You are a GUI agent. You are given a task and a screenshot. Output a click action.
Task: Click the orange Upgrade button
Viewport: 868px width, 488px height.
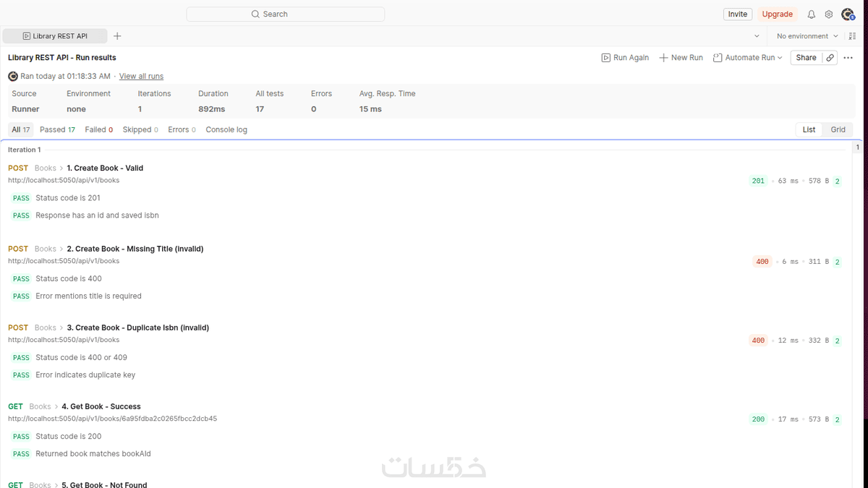point(778,14)
